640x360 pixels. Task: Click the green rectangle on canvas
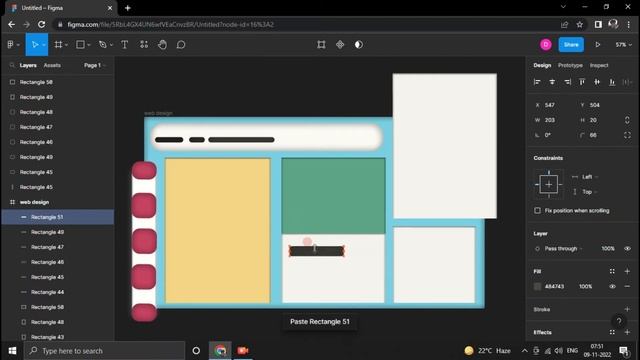(333, 196)
